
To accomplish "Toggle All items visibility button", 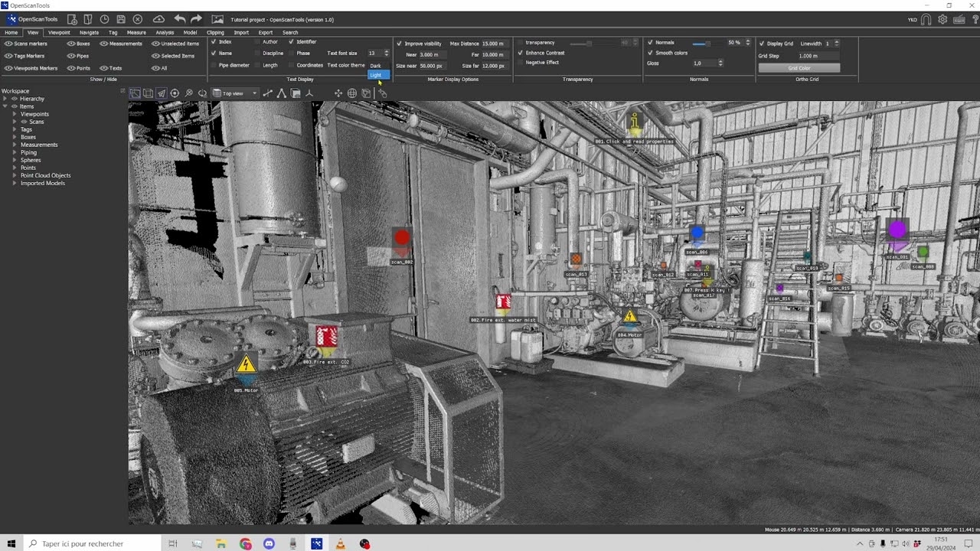I will pos(159,68).
